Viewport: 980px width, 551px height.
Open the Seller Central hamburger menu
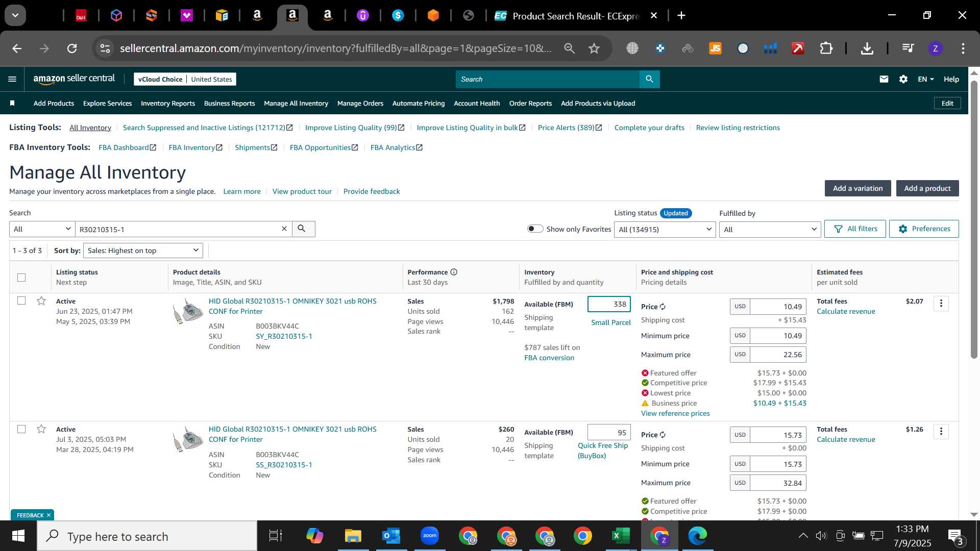click(x=12, y=79)
